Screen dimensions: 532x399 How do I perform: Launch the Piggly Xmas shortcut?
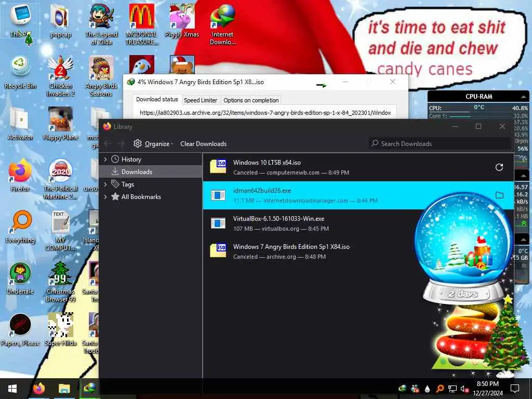[x=182, y=20]
